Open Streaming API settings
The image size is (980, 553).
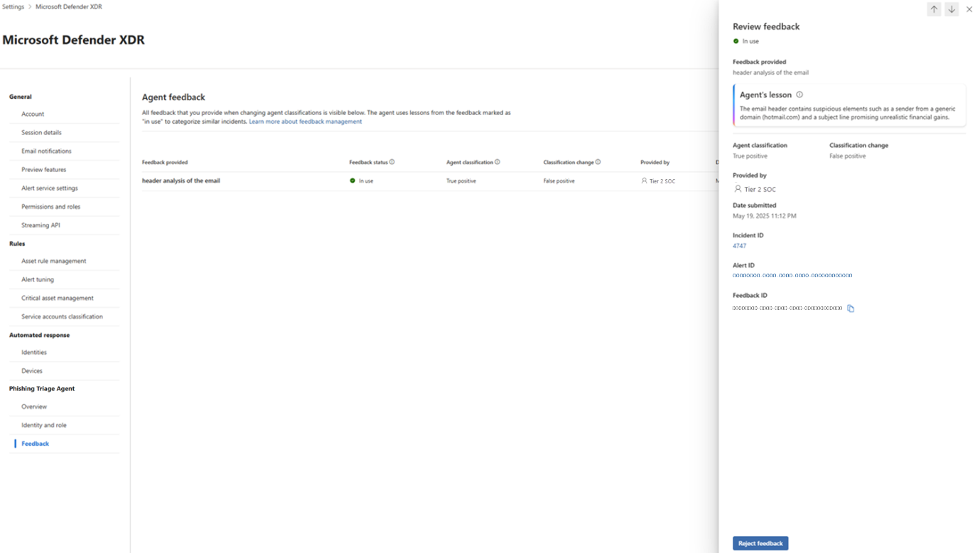click(41, 225)
